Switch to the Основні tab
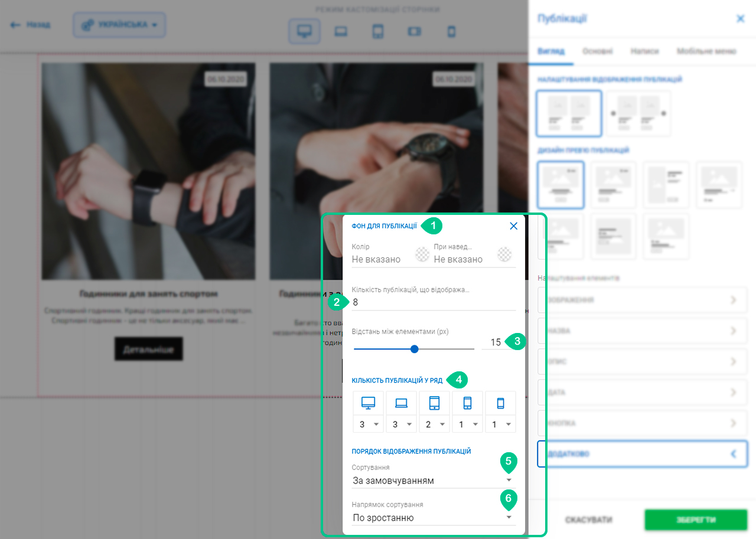 click(x=598, y=51)
